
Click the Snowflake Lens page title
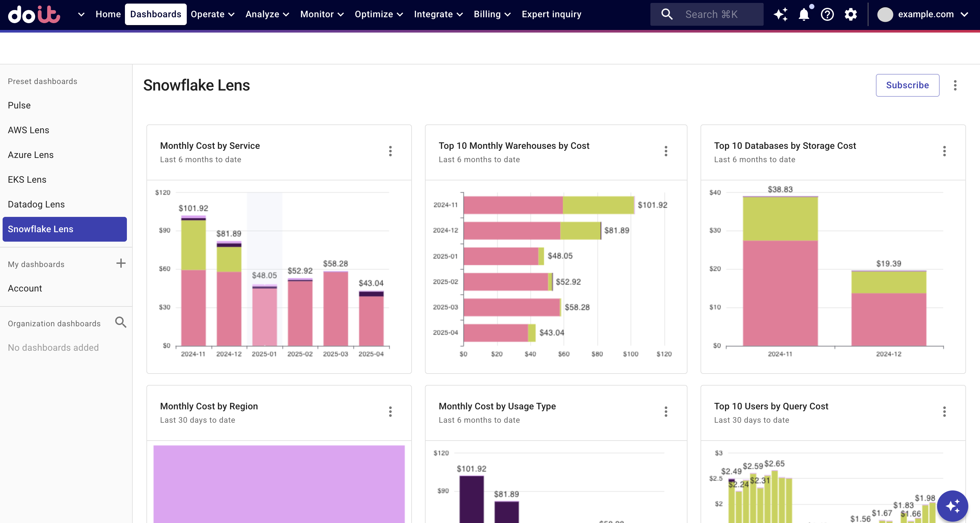[x=196, y=85]
